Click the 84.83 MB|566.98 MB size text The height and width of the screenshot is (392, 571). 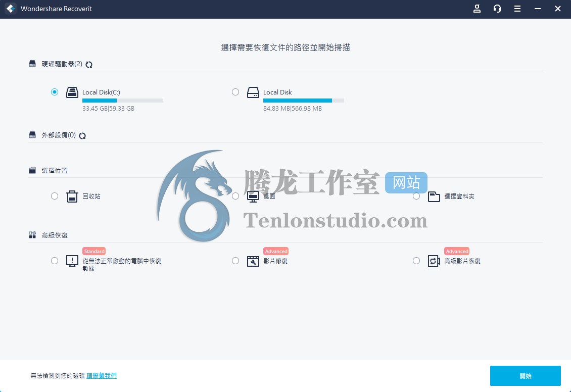293,109
